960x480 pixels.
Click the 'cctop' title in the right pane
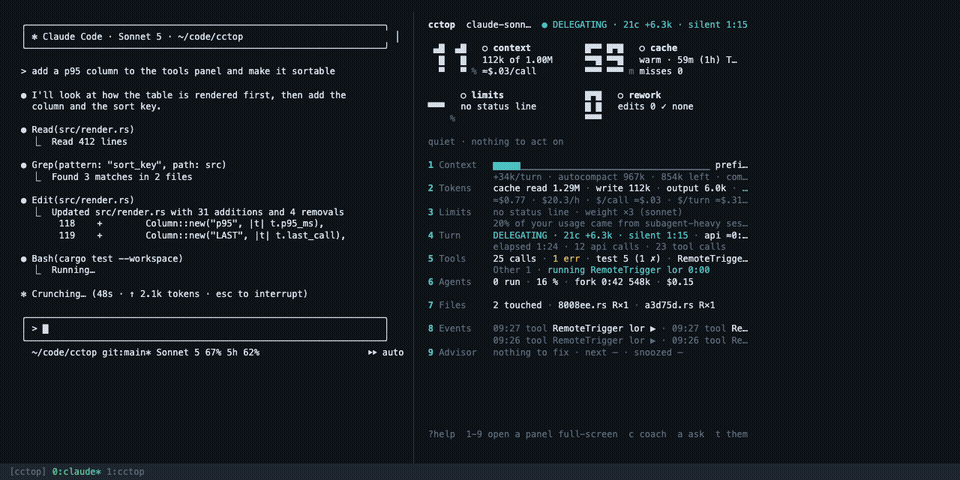(441, 25)
